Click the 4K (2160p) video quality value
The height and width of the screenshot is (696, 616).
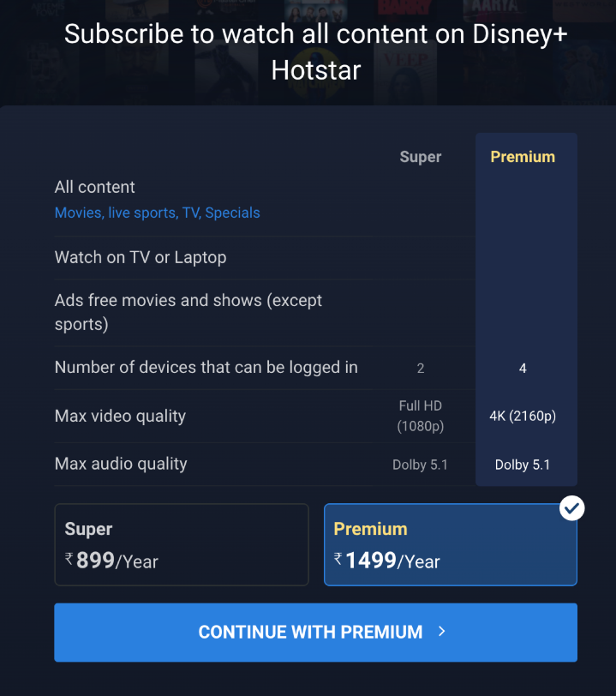523,416
